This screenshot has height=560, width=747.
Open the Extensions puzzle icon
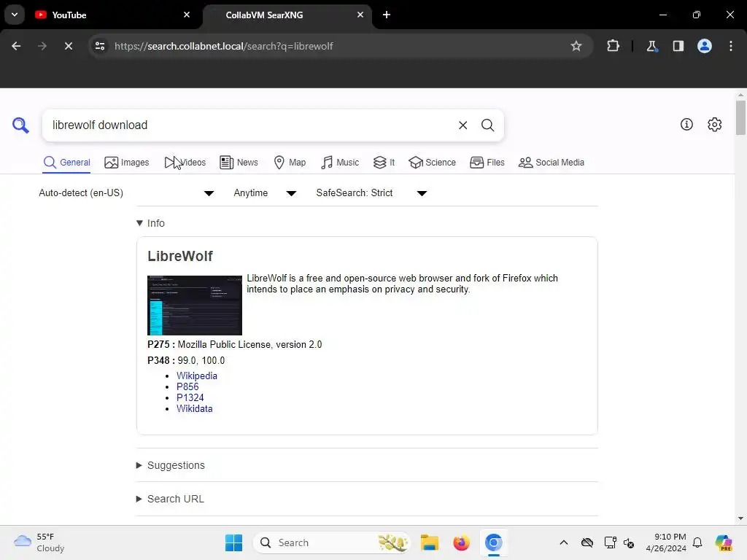coord(613,46)
